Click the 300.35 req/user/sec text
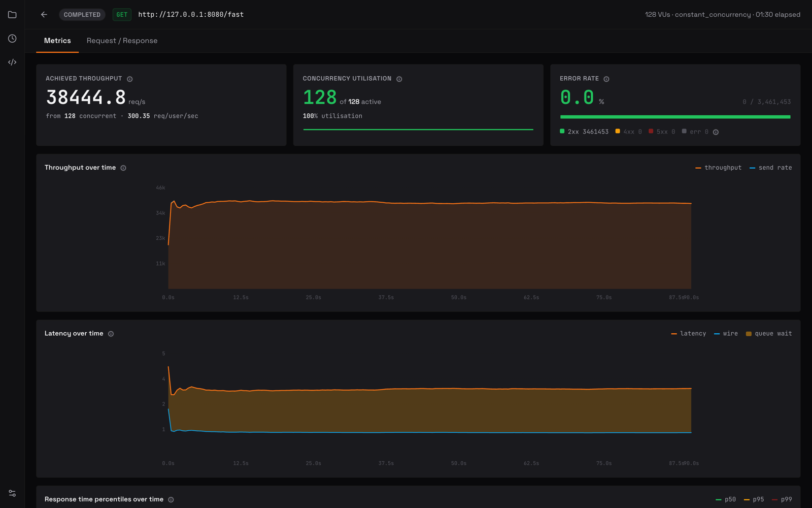The width and height of the screenshot is (812, 508). [x=163, y=116]
